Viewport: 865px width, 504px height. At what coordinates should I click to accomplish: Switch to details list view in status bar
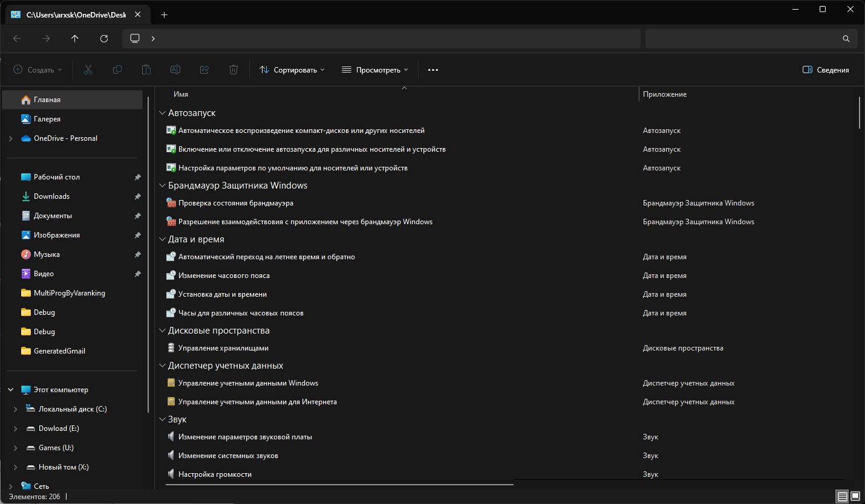(x=842, y=497)
